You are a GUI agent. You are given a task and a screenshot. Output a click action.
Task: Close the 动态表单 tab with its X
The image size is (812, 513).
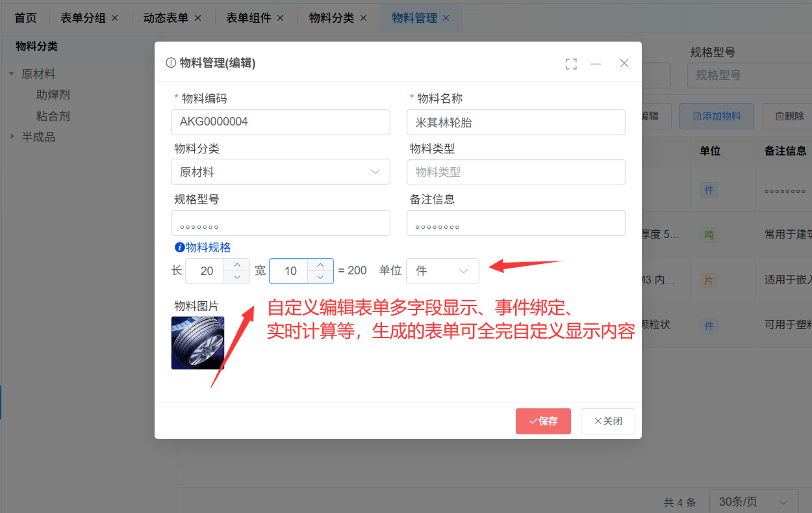click(x=198, y=18)
